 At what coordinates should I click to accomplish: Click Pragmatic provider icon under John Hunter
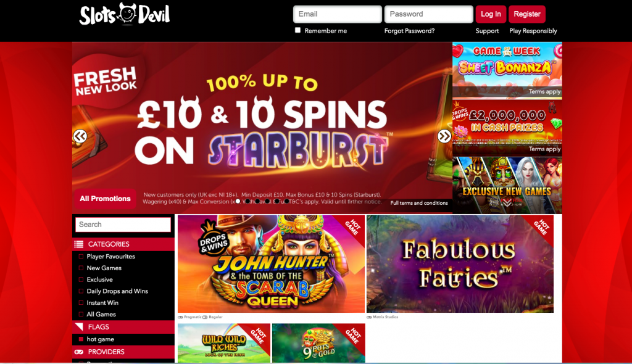180,317
